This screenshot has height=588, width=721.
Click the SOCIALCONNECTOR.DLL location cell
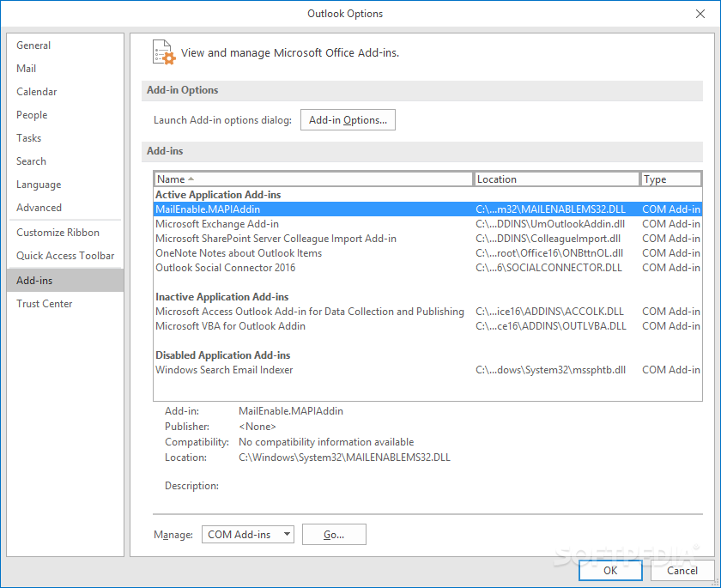549,268
